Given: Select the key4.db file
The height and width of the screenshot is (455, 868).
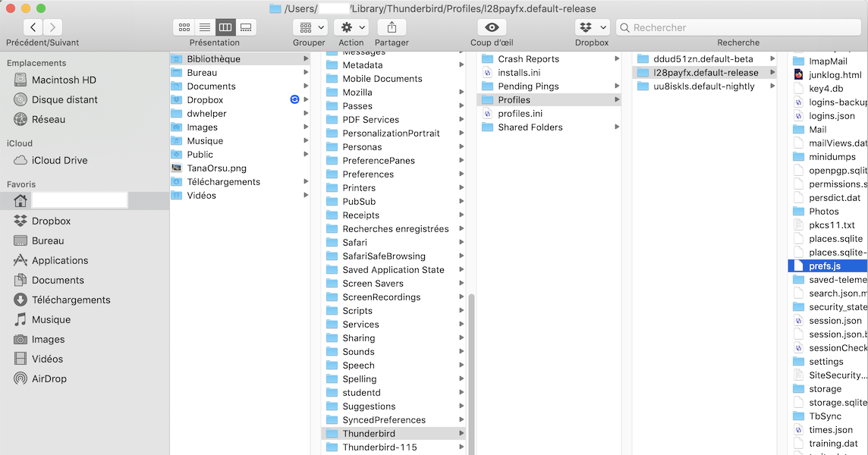Looking at the screenshot, I should coord(828,89).
